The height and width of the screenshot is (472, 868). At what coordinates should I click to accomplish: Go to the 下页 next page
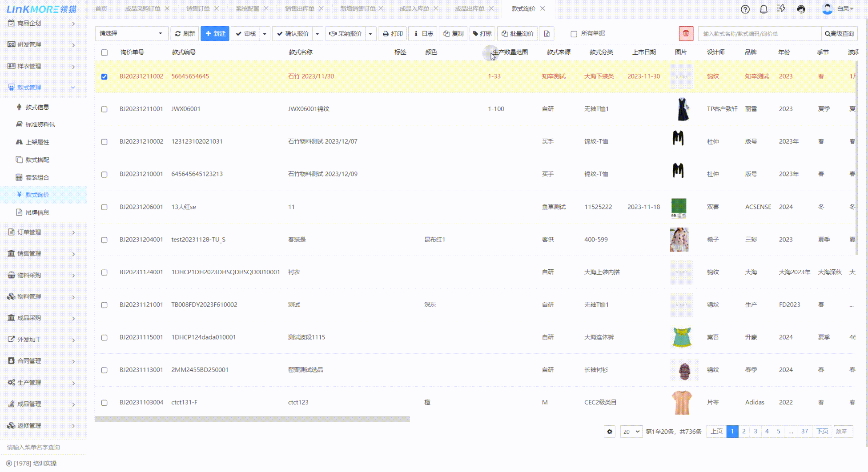tap(822, 432)
